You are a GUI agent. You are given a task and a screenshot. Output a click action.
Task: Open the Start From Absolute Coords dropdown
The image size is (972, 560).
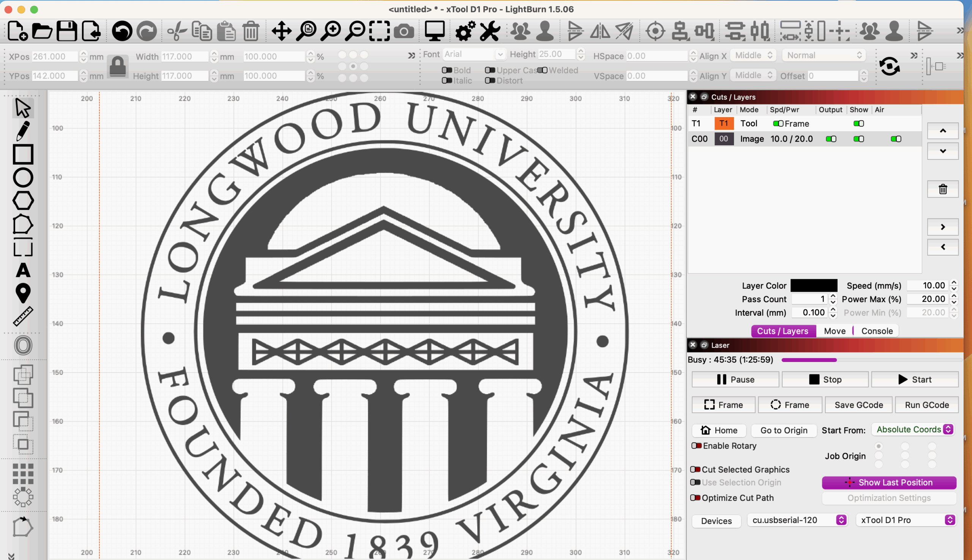[x=913, y=429]
